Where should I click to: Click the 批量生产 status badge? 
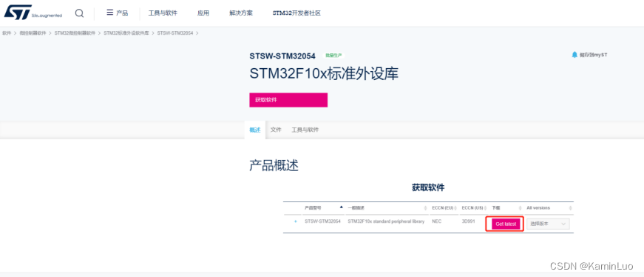click(x=334, y=55)
